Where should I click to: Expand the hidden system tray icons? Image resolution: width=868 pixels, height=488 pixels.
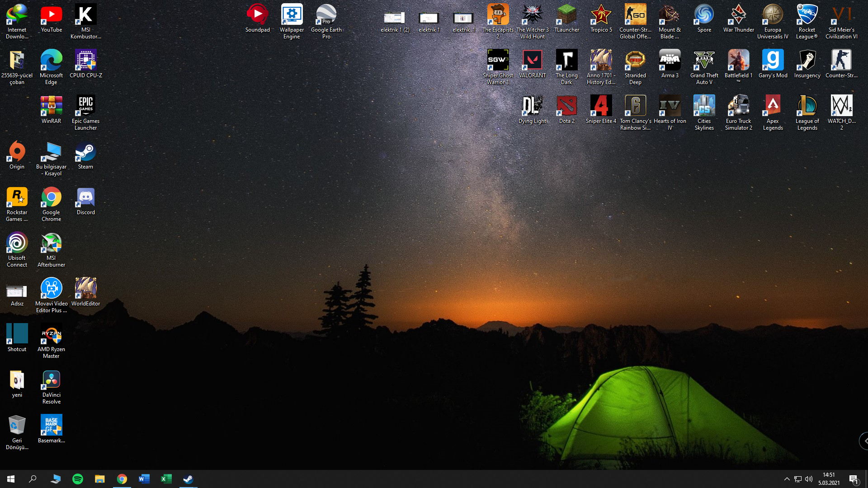(787, 479)
